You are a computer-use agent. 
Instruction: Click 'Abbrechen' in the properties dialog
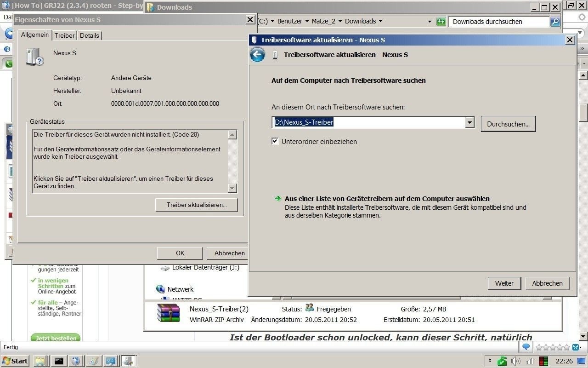(227, 253)
